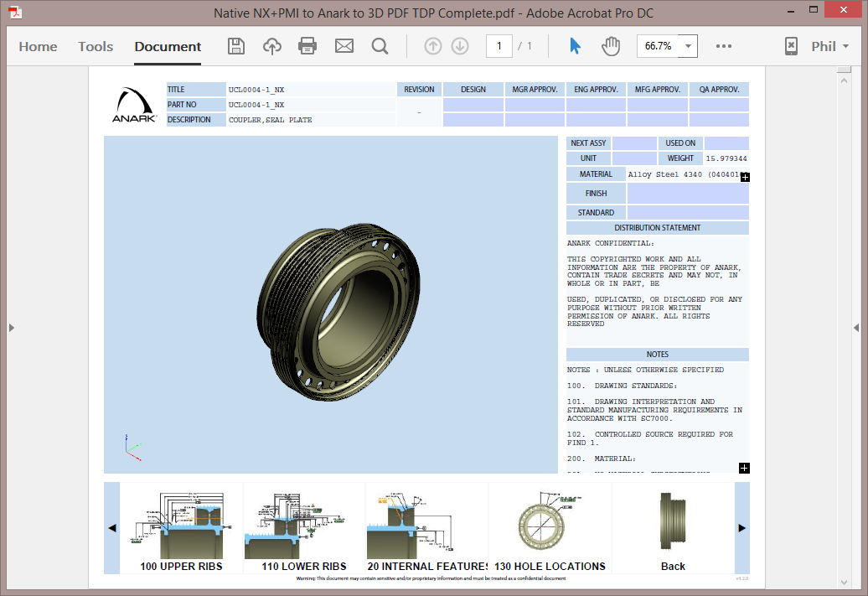
Task: Open search with the magnifier icon
Action: [x=380, y=46]
